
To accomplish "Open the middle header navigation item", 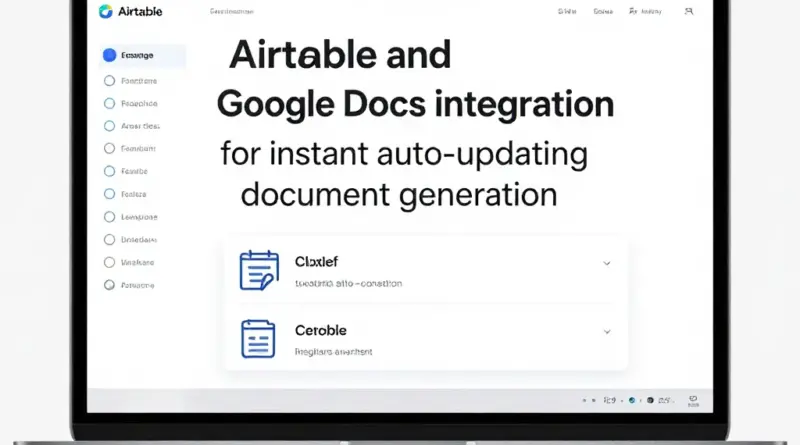I will click(603, 11).
